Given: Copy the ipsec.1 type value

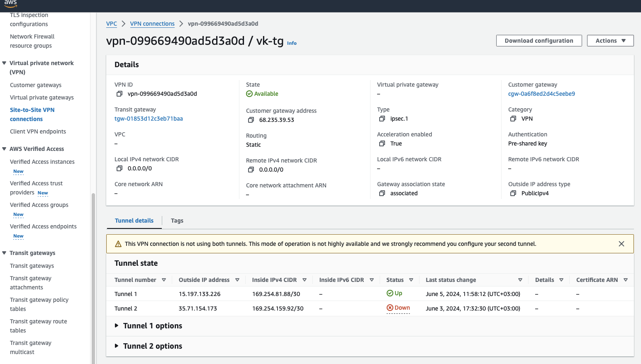Looking at the screenshot, I should (x=382, y=119).
